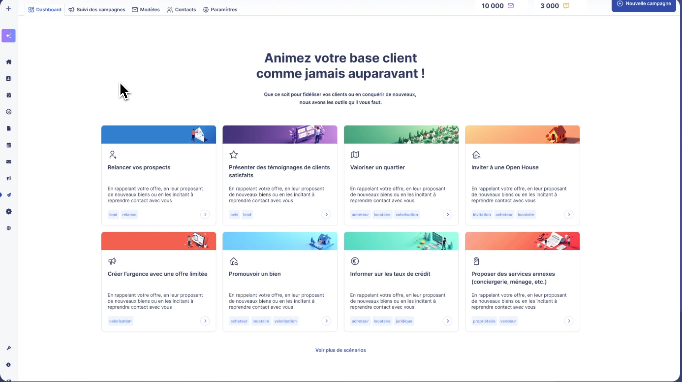The image size is (682, 382).
Task: Click the purple highlighted sidebar icon
Action: pos(8,36)
